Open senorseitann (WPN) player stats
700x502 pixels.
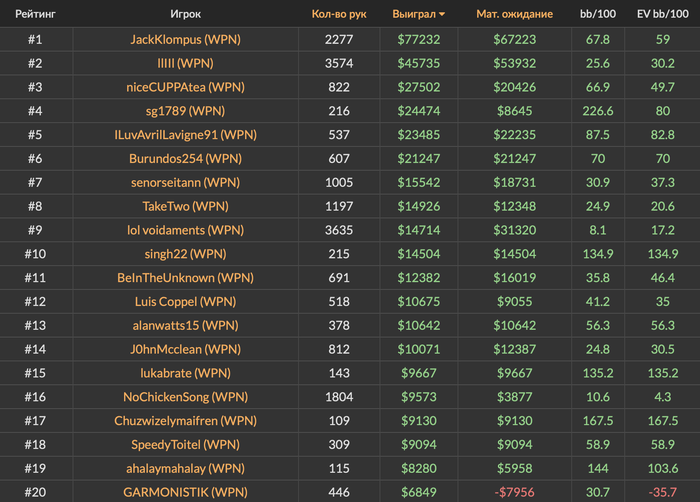(x=185, y=182)
